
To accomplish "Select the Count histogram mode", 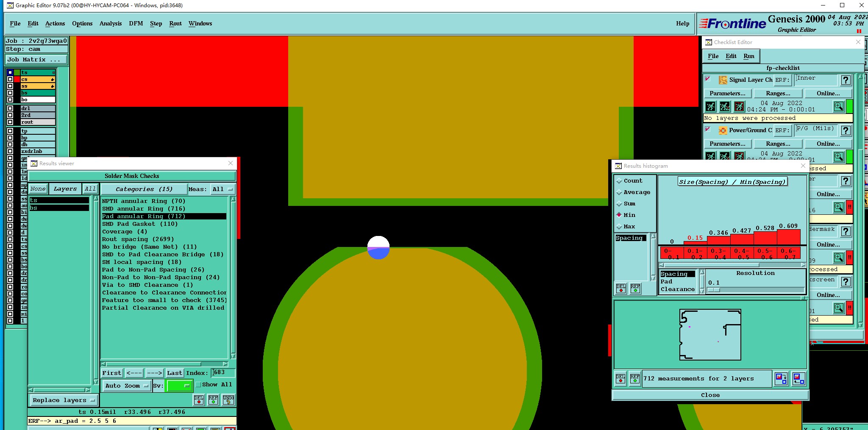I will [619, 181].
